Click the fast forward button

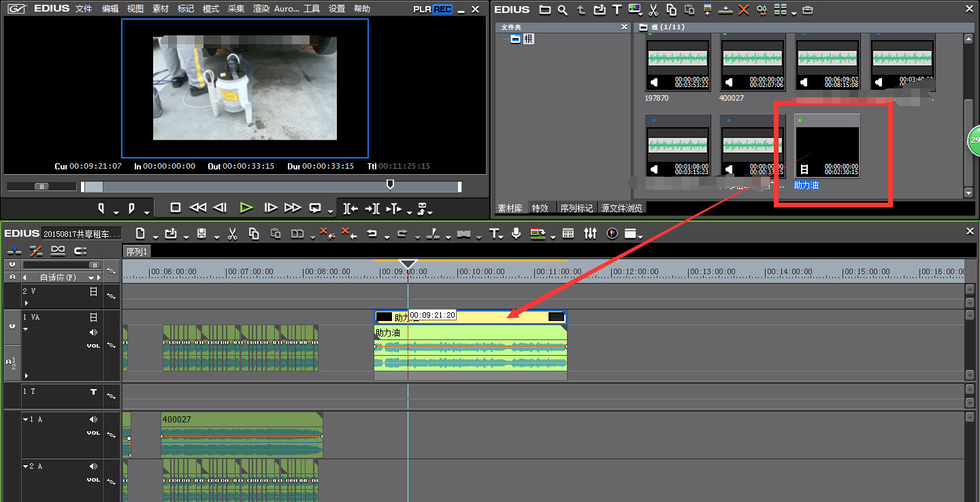click(293, 207)
